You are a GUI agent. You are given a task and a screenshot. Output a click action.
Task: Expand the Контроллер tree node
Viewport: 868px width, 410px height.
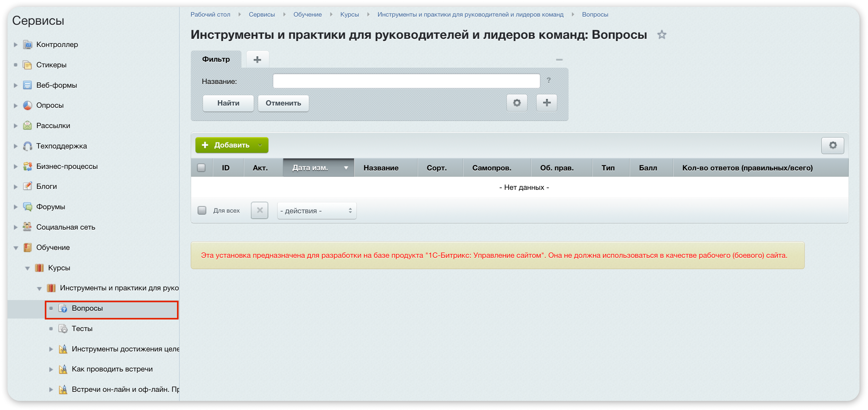16,44
